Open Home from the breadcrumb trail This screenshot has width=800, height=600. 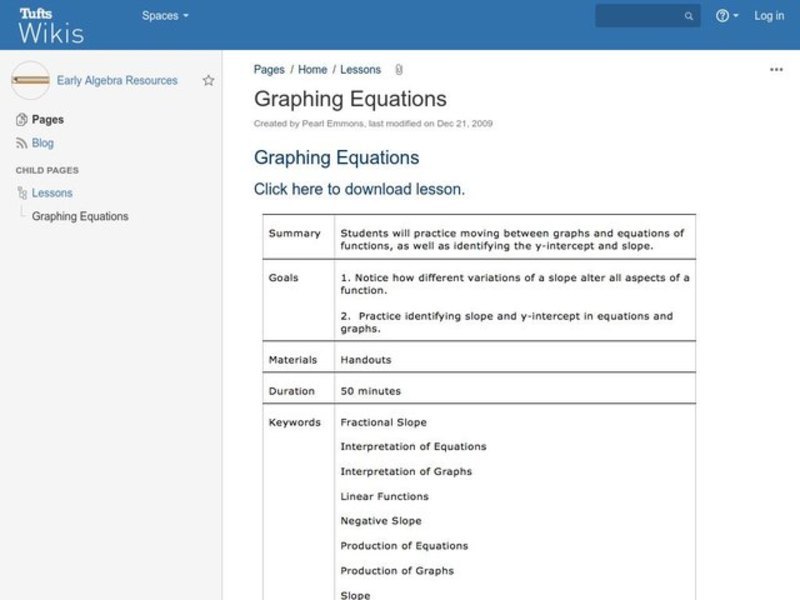tap(313, 69)
